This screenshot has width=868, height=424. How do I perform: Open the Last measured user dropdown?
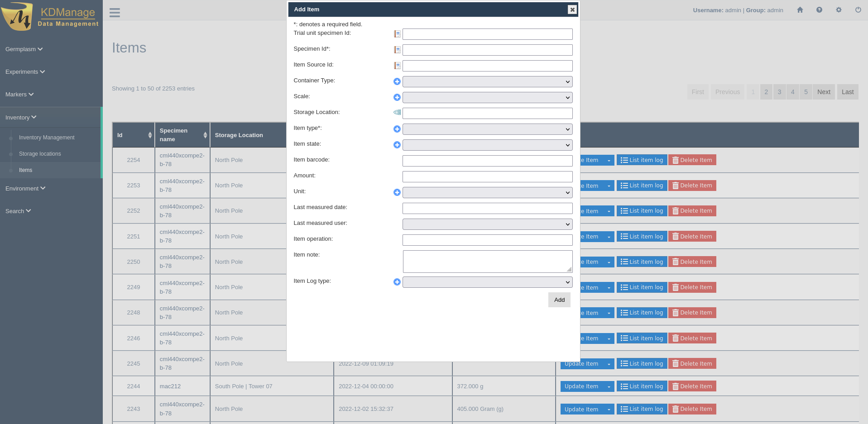(487, 224)
